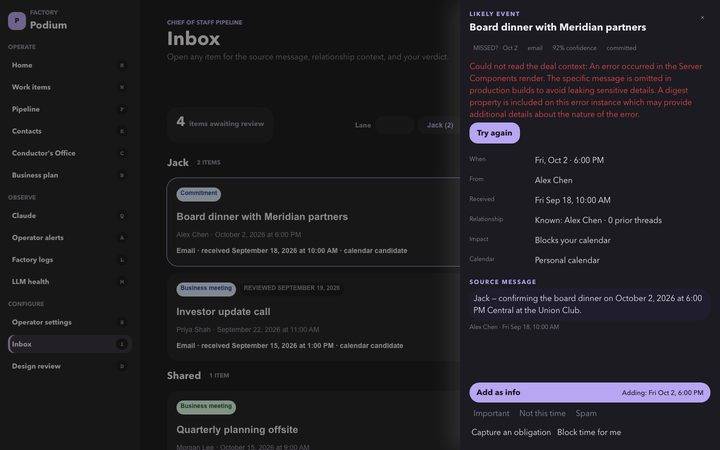
Task: Click the Podium "P" logo icon
Action: (17, 21)
